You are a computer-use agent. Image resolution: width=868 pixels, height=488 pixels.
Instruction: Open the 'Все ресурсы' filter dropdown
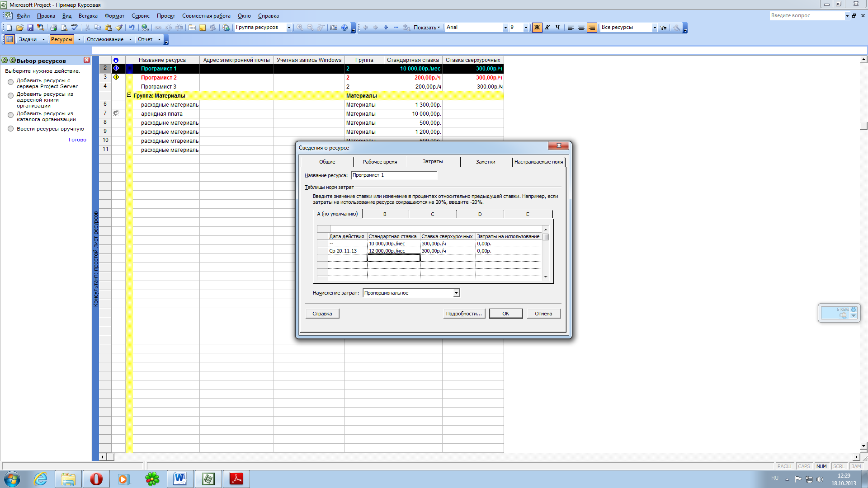(x=654, y=28)
